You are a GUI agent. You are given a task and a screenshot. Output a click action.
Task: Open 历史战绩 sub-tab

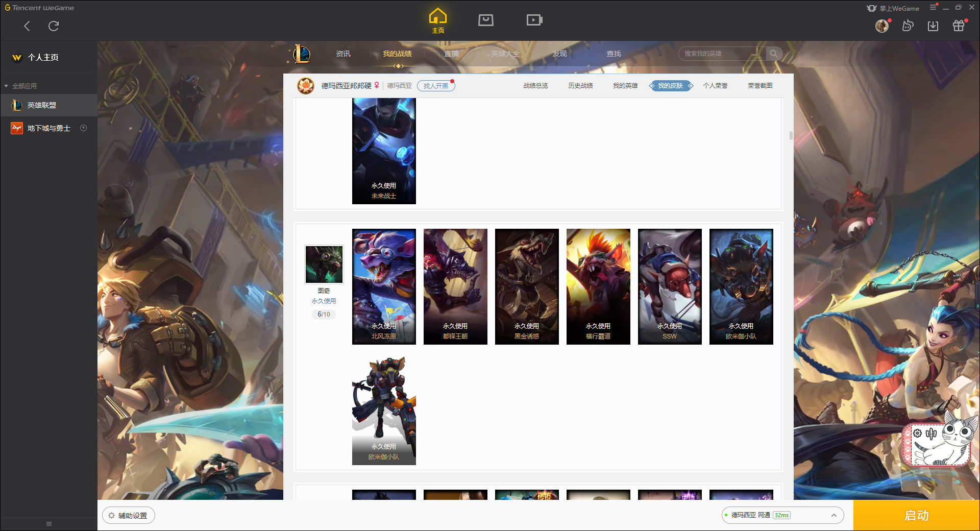pyautogui.click(x=580, y=86)
